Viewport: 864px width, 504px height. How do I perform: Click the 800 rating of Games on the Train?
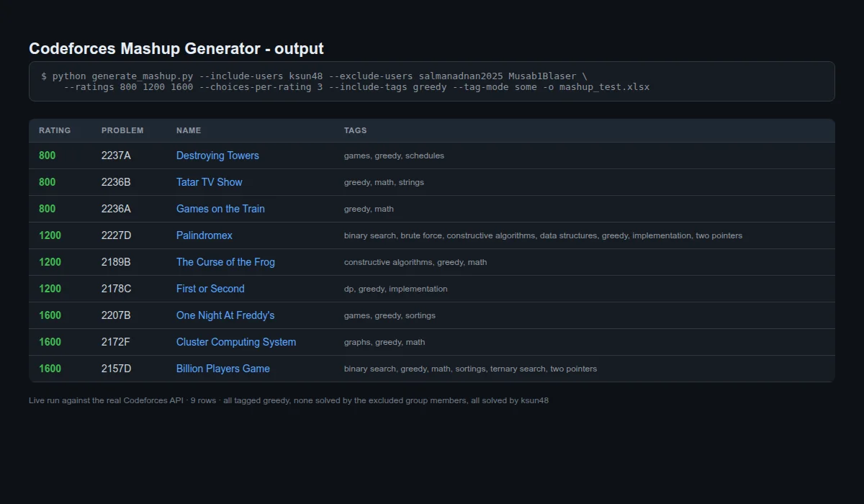click(x=47, y=209)
